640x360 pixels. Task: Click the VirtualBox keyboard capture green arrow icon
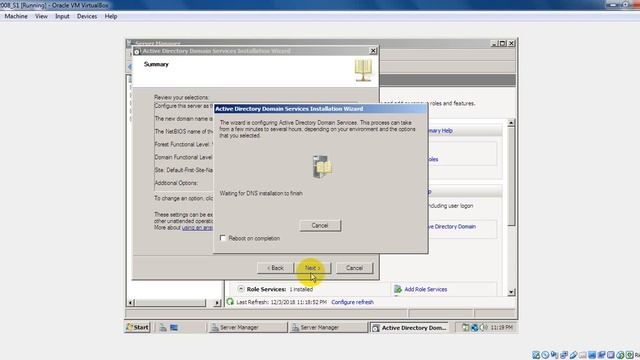point(629,355)
